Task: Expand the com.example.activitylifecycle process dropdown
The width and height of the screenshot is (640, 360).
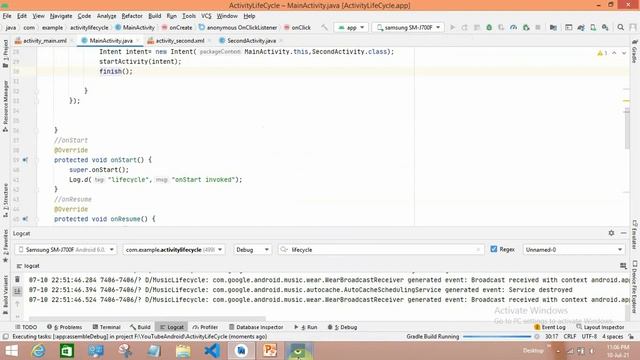Action: coord(174,249)
